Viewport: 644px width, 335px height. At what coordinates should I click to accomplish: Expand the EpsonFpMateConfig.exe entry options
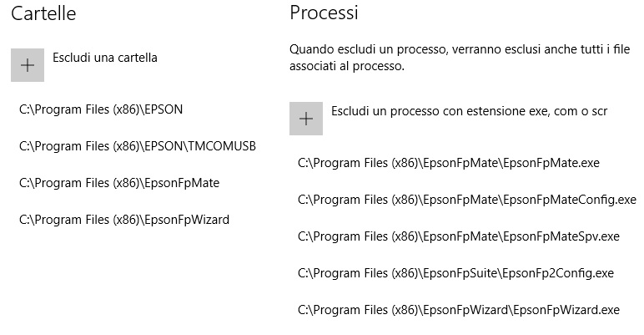click(467, 200)
